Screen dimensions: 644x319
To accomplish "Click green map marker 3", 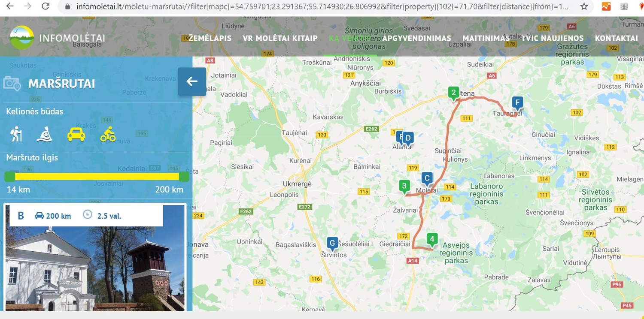I will pyautogui.click(x=404, y=186).
